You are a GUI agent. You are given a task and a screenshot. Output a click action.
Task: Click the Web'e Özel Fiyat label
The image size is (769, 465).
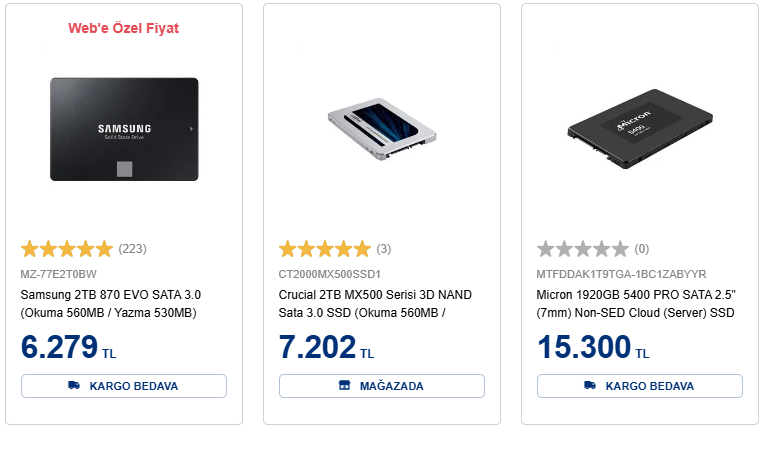tap(124, 29)
